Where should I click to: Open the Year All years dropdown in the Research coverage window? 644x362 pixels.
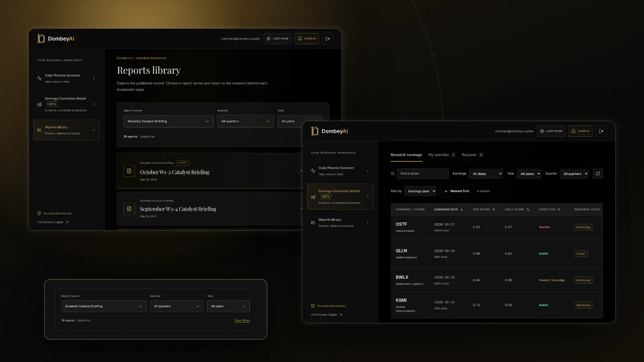click(529, 174)
